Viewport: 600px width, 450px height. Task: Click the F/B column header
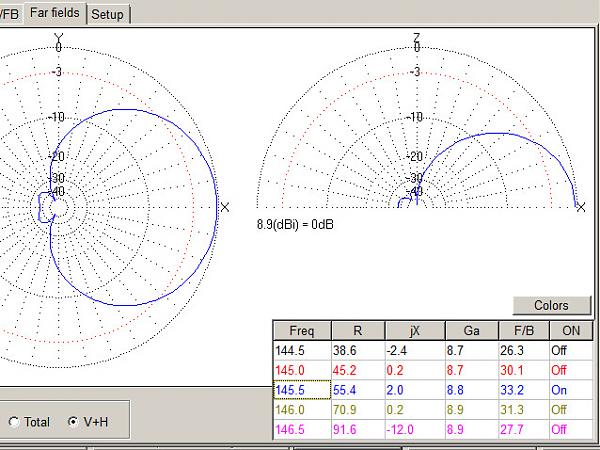523,331
